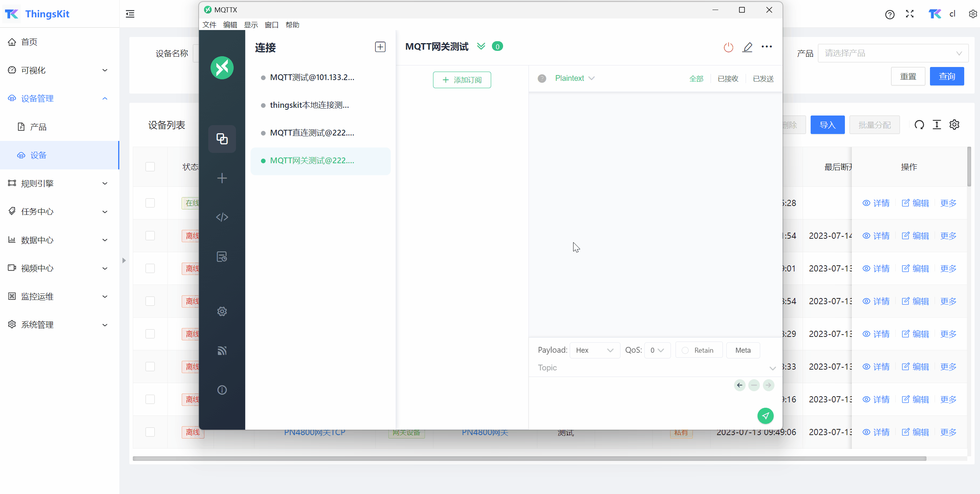This screenshot has width=980, height=494.
Task: Click the plus icon in MQTTX dark sidebar
Action: pos(222,178)
